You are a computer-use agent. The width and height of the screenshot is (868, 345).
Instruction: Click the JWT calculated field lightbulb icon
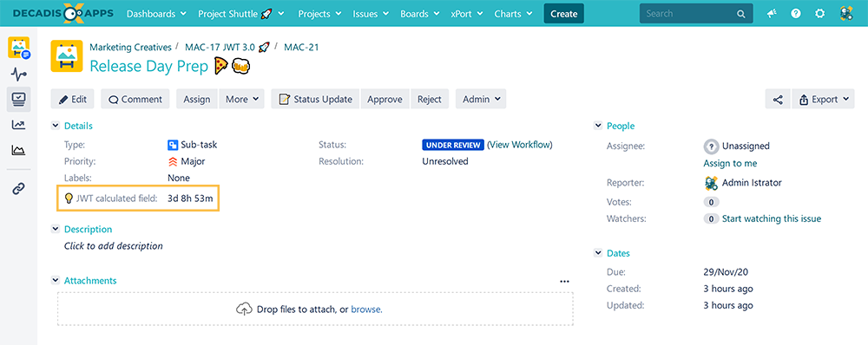click(69, 198)
